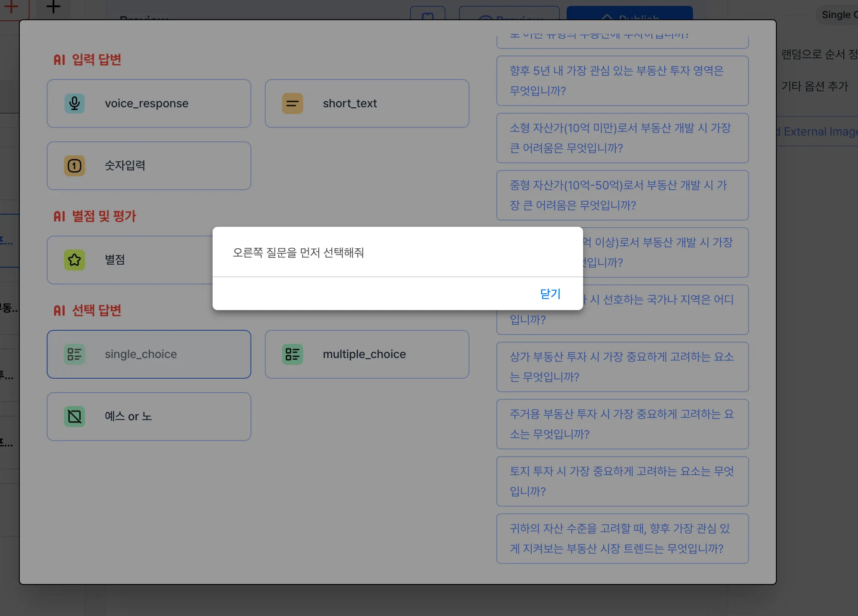
Task: Click the multiple_choice list icon
Action: coord(292,354)
